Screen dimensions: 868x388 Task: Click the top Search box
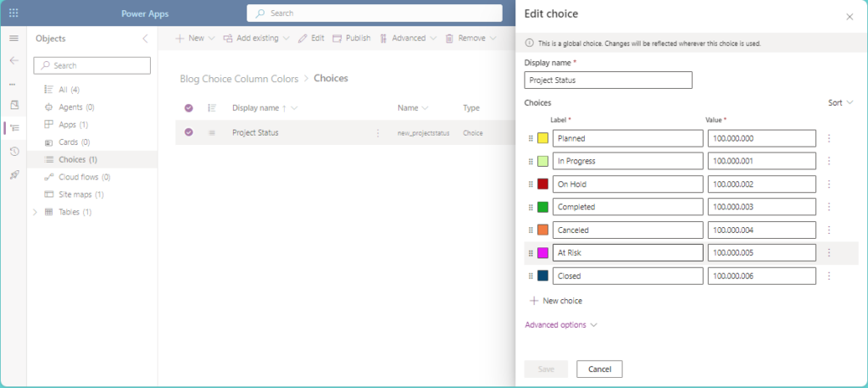[374, 14]
